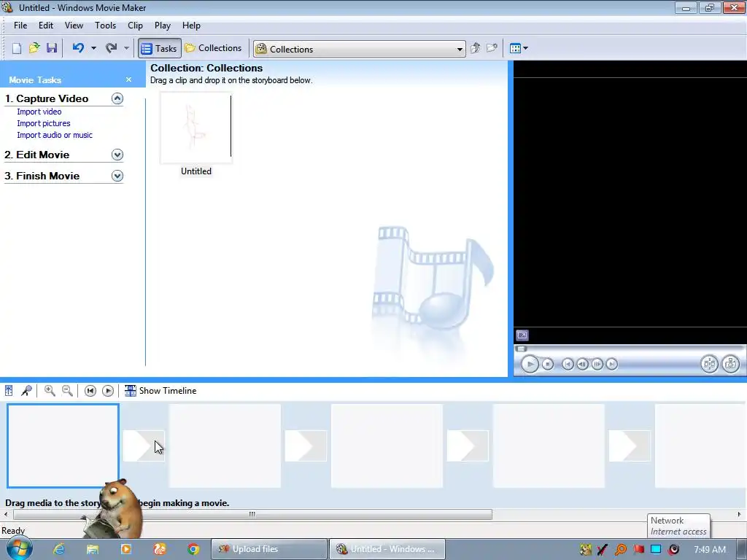Expand the Edit Movie section
The image size is (747, 560).
coord(117,155)
